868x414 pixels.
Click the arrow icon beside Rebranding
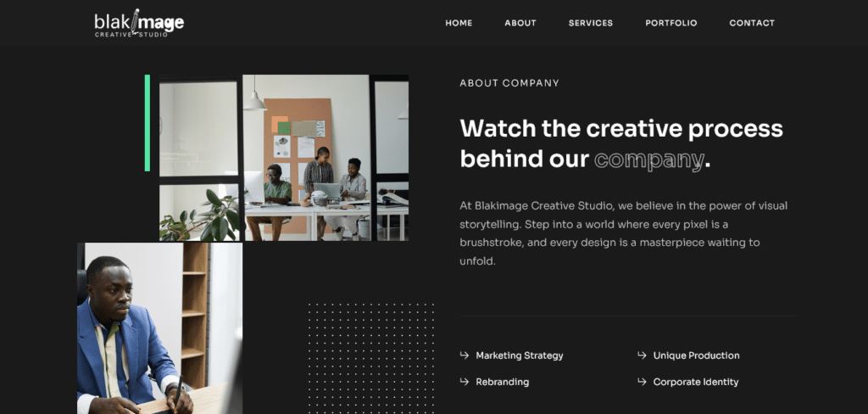[464, 382]
